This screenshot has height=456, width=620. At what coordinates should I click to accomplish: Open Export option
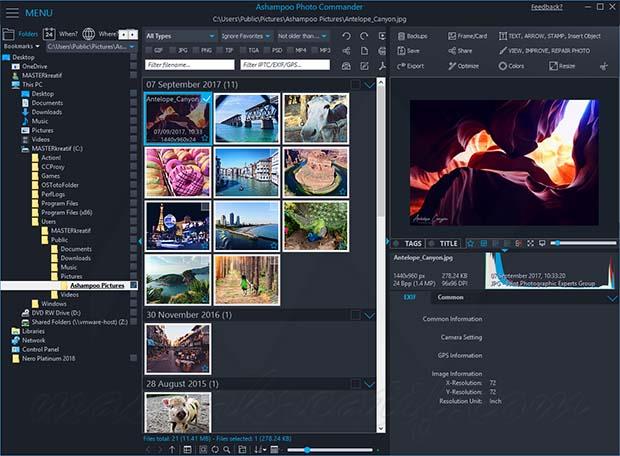410,66
